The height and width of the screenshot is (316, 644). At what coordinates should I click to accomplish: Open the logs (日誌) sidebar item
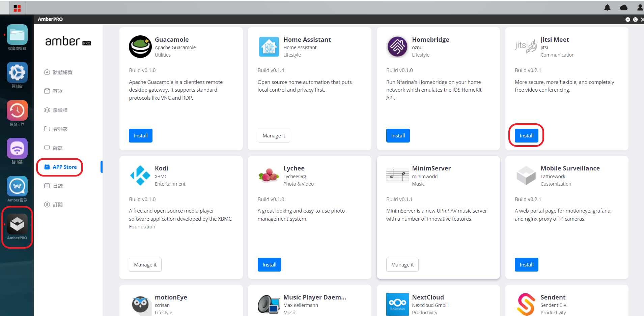[x=54, y=186]
